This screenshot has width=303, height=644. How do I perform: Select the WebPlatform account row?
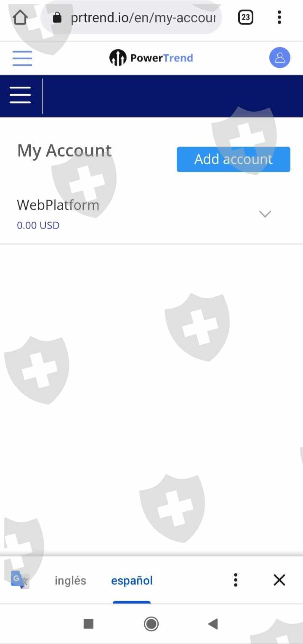pyautogui.click(x=151, y=214)
